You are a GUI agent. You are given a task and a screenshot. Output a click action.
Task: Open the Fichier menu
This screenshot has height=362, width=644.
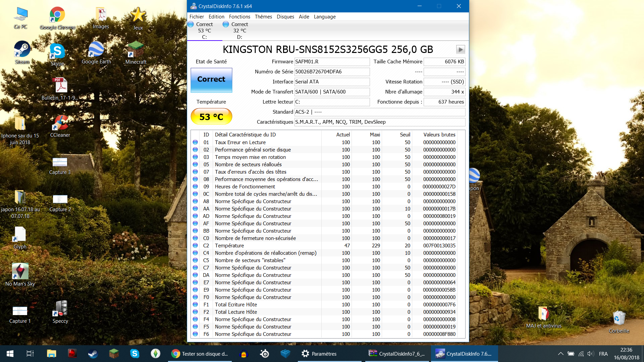(197, 17)
